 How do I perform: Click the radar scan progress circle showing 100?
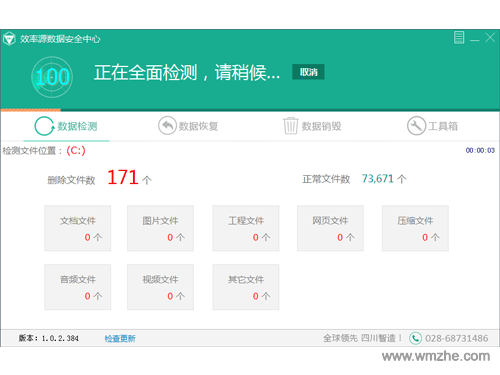52,77
